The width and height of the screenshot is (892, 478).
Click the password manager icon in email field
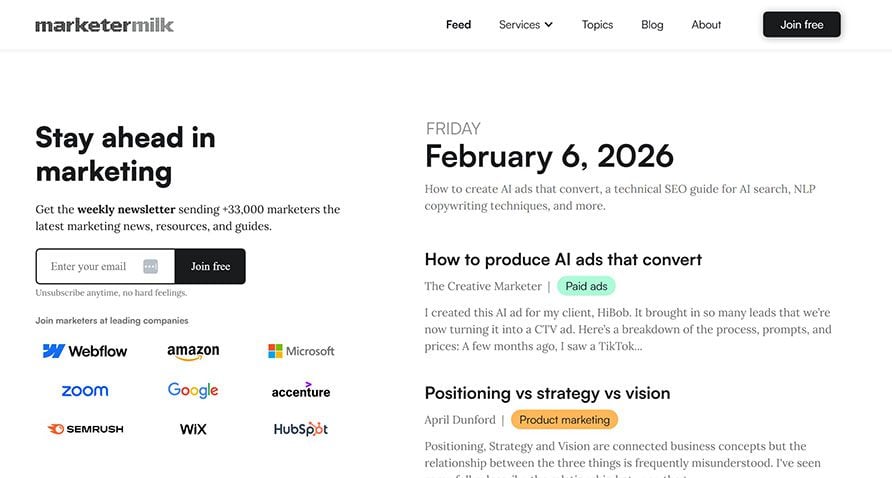pos(151,267)
